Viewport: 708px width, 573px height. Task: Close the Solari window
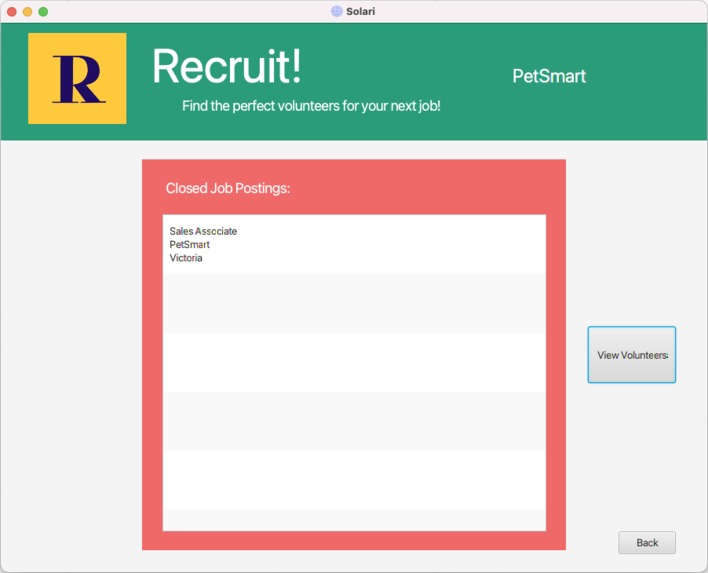coord(12,12)
